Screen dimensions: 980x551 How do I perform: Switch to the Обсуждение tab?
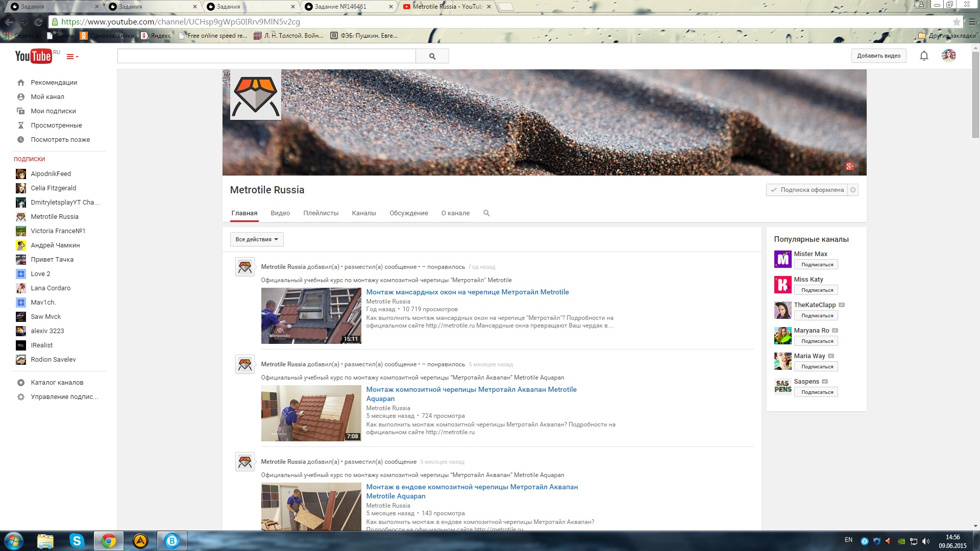click(x=409, y=213)
